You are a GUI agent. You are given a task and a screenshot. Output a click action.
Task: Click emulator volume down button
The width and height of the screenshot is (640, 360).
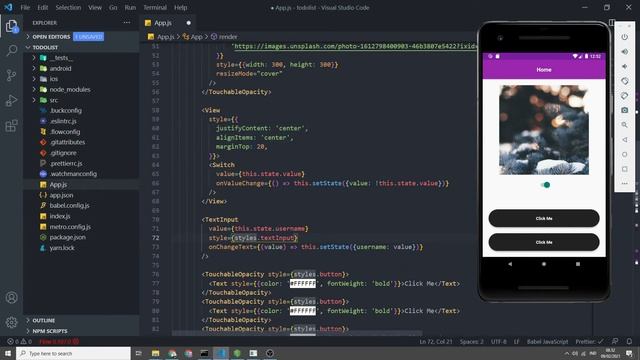coord(624,67)
